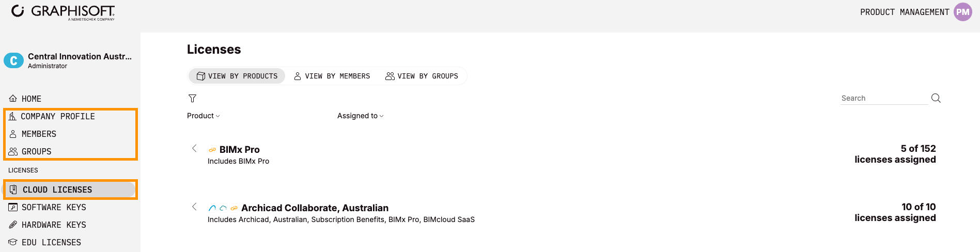The height and width of the screenshot is (252, 980).
Task: Go to Home in sidebar
Action: click(31, 99)
